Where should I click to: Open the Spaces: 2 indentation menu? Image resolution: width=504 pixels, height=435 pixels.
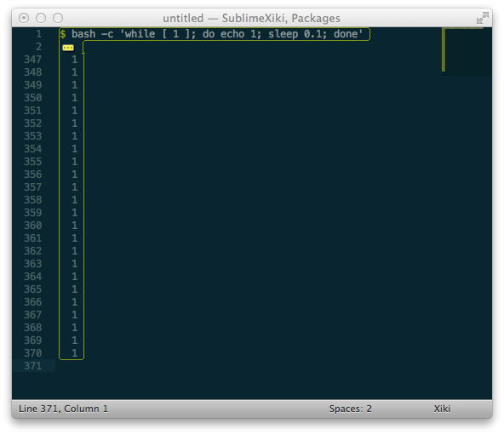point(350,409)
